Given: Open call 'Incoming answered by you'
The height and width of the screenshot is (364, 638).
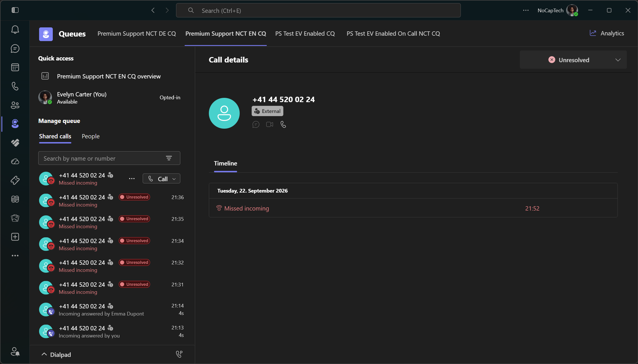Looking at the screenshot, I should (x=111, y=332).
